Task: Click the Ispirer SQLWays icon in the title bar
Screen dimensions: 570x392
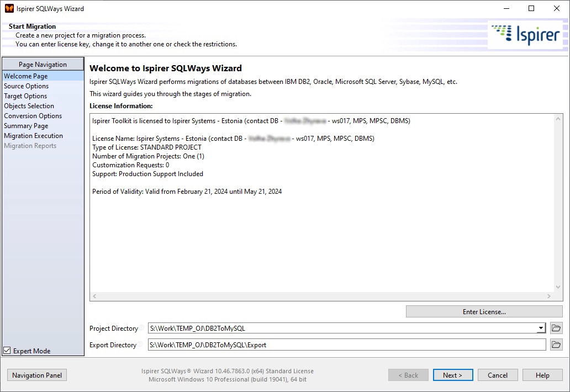Action: click(x=9, y=8)
